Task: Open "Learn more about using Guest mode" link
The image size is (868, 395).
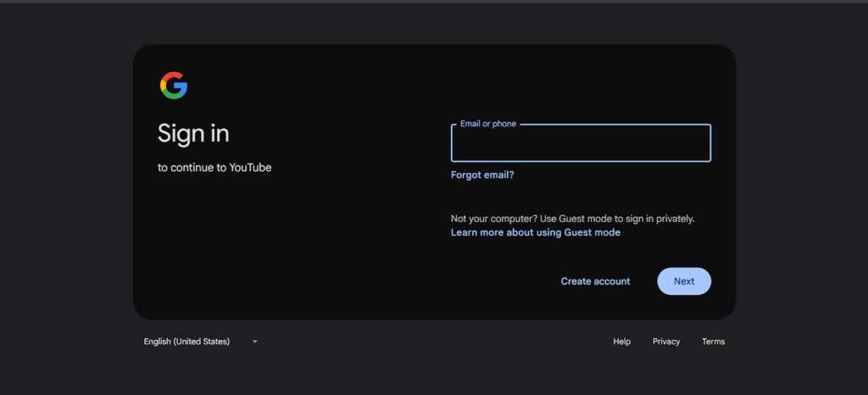Action: [x=535, y=232]
